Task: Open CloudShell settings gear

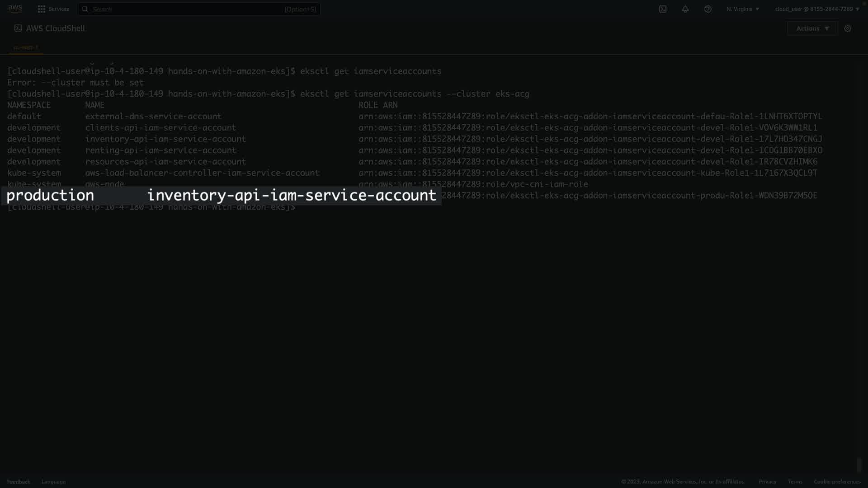Action: [848, 28]
